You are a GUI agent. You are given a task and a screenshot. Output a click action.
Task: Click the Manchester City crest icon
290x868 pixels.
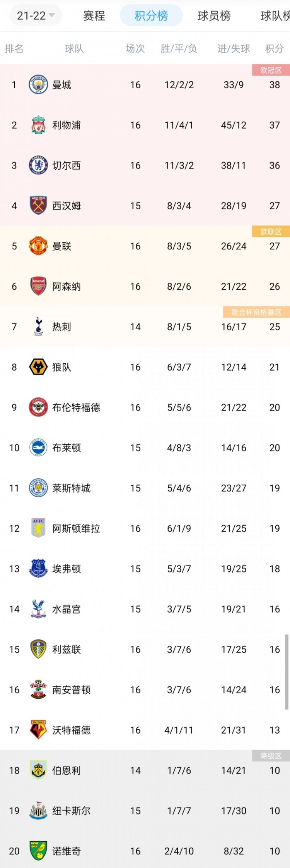coord(38,84)
